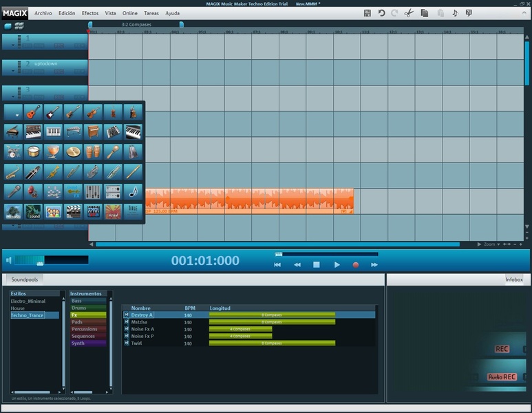Choose the grand piano instrument icon
Viewport: 532px width, 413px height.
(14, 131)
